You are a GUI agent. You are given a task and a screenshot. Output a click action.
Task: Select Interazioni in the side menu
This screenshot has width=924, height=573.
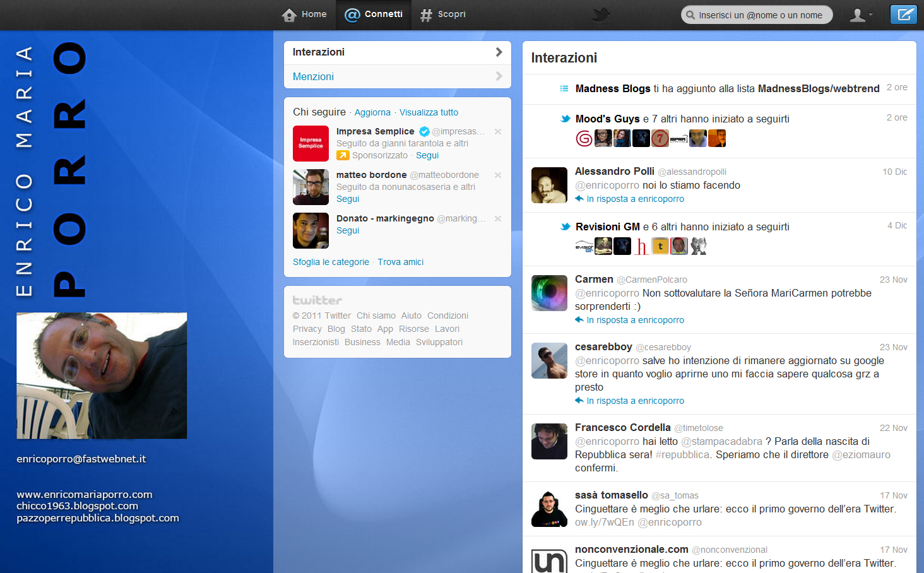[398, 52]
